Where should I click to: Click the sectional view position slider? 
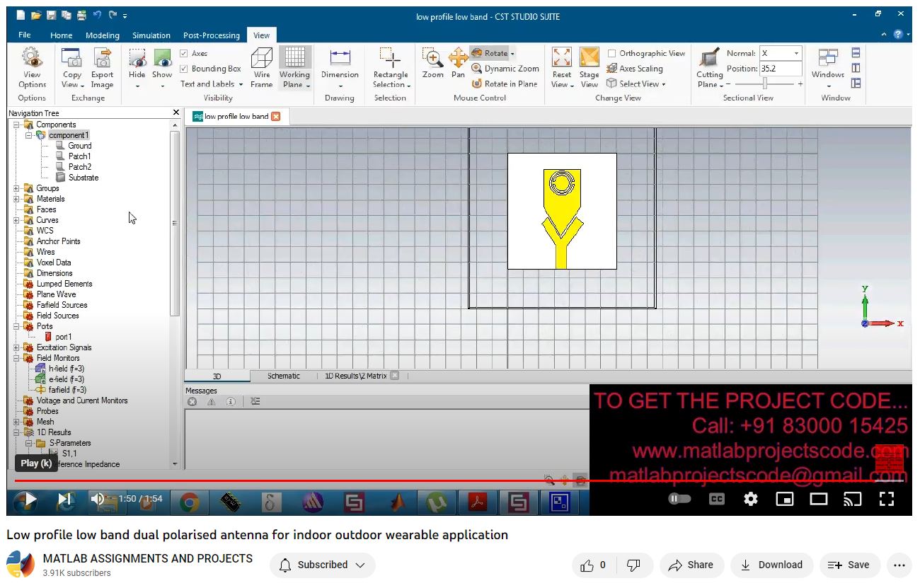tap(765, 84)
